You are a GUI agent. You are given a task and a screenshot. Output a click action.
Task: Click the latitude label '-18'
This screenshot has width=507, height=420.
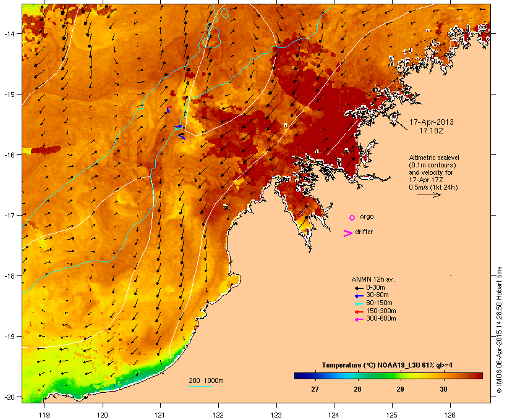pyautogui.click(x=9, y=276)
